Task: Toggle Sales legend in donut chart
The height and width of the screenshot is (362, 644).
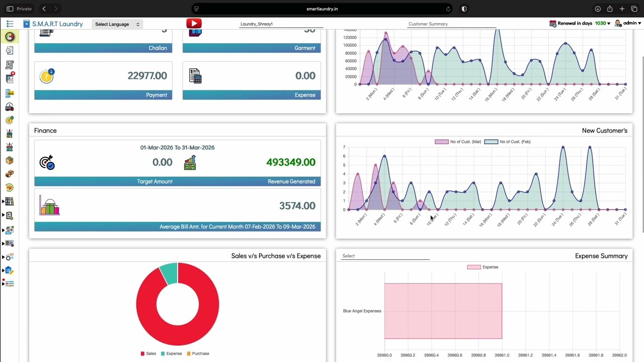Action: [x=148, y=353]
